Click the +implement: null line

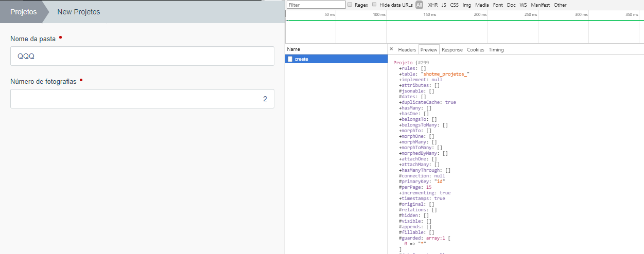421,80
